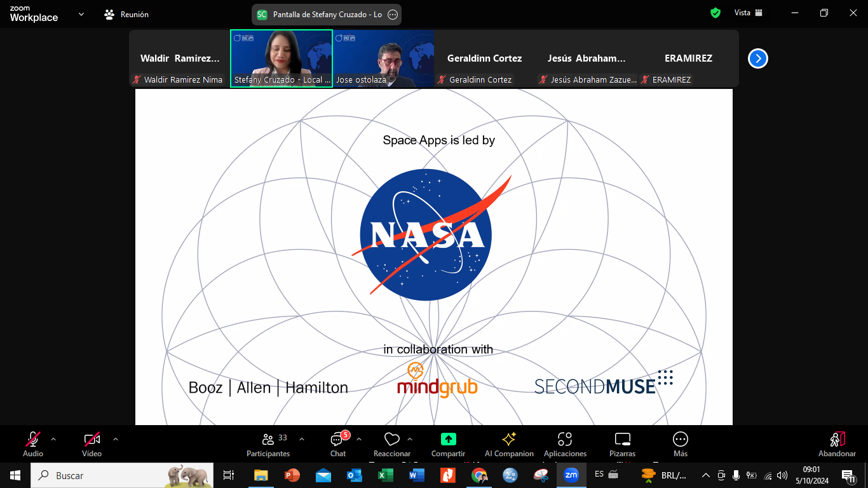This screenshot has width=868, height=488.
Task: Expand reactions options chevron
Action: pyautogui.click(x=409, y=439)
